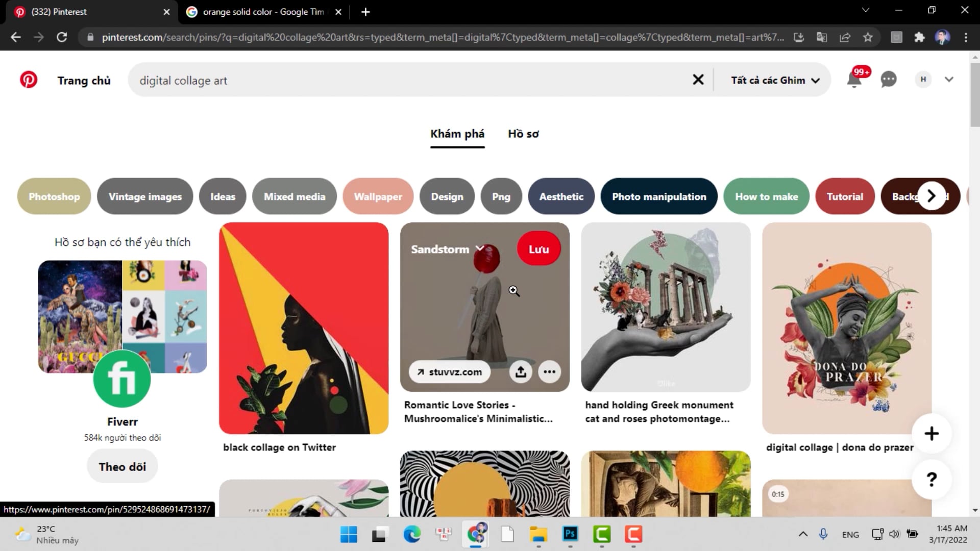This screenshot has height=551, width=980.
Task: Expand the 'Tất cả các Ghim' filter dropdown
Action: tap(775, 80)
